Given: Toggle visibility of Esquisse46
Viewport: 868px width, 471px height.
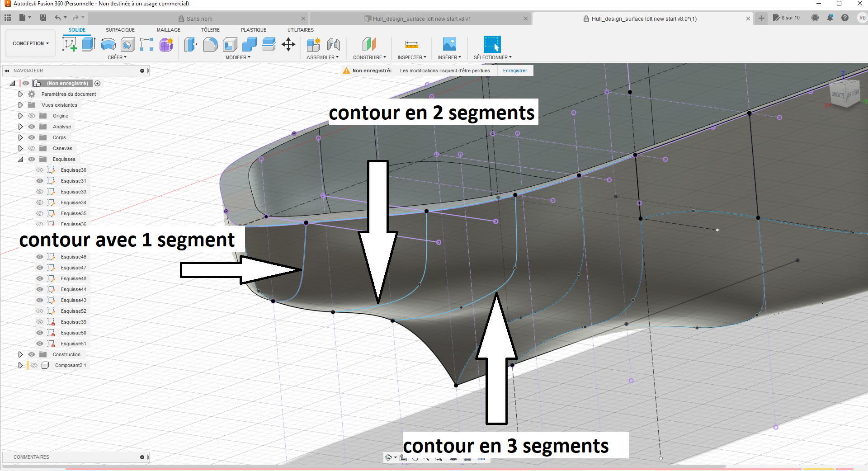Looking at the screenshot, I should [40, 257].
